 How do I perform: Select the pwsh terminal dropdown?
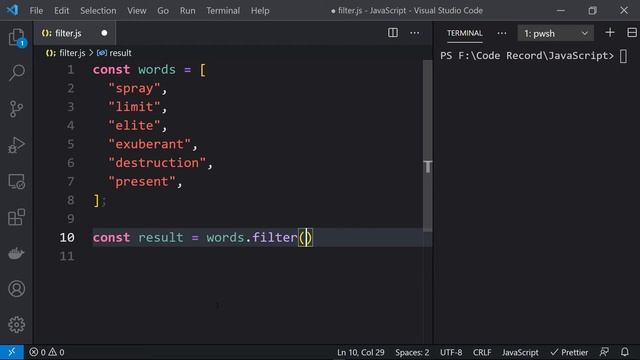[x=556, y=33]
